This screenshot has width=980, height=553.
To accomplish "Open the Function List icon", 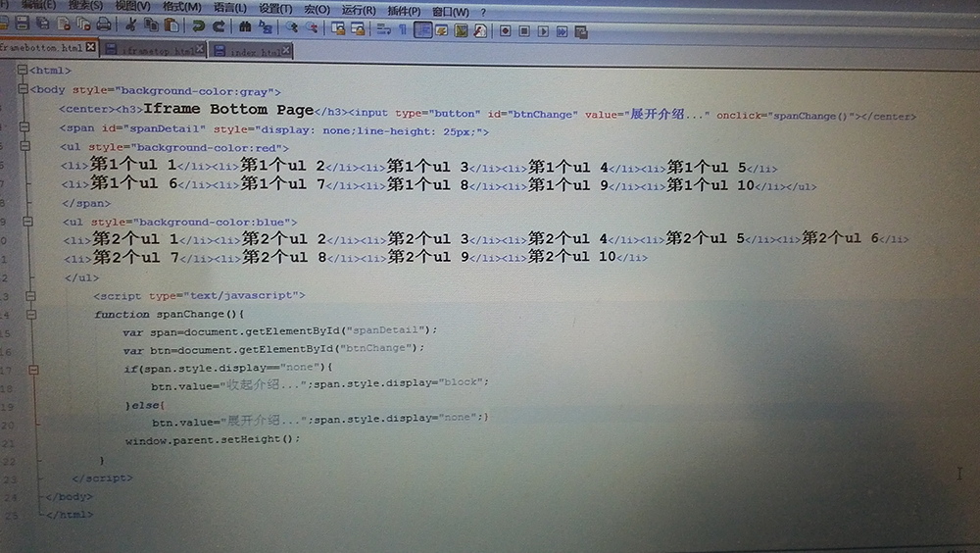I will (480, 30).
